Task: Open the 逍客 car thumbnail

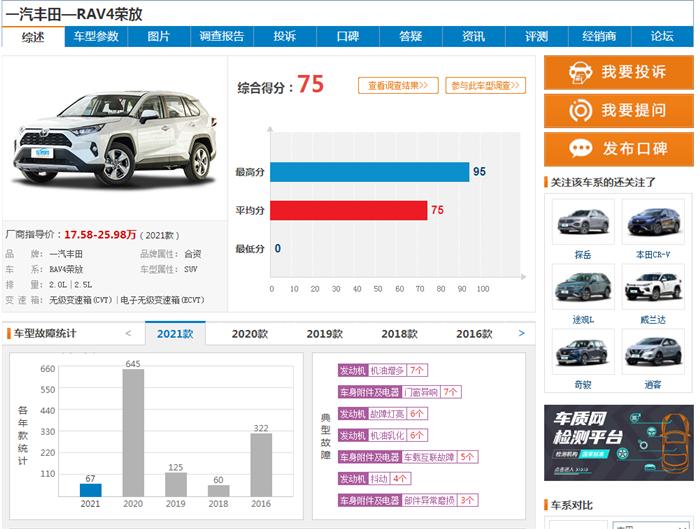Action: pos(653,352)
